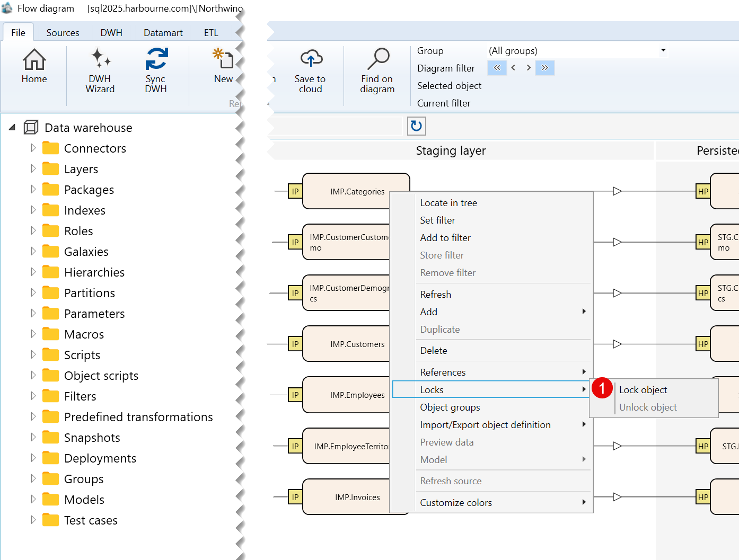Select the Predefined transformations tree item
This screenshot has height=560, width=739.
(x=138, y=416)
